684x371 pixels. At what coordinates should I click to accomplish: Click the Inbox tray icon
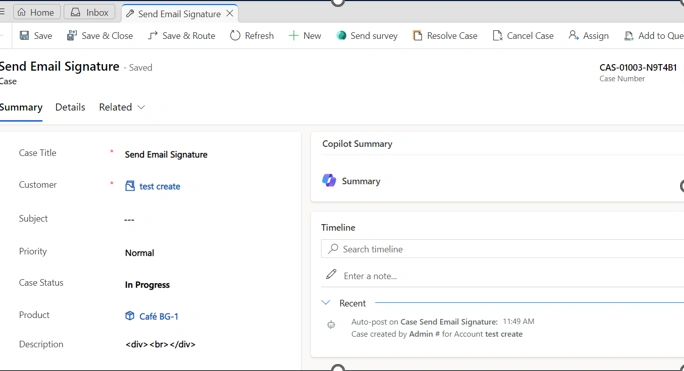(75, 12)
